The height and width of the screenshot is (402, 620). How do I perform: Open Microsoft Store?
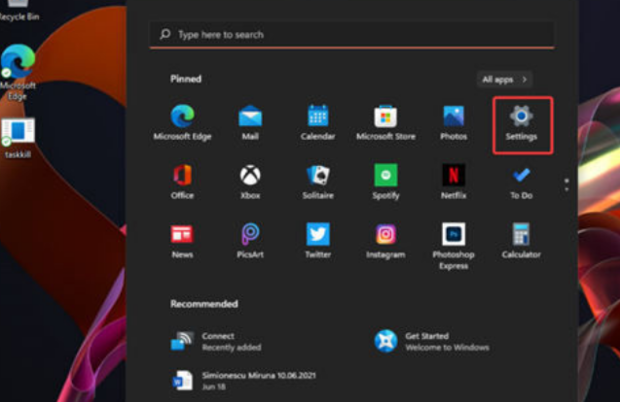click(386, 123)
